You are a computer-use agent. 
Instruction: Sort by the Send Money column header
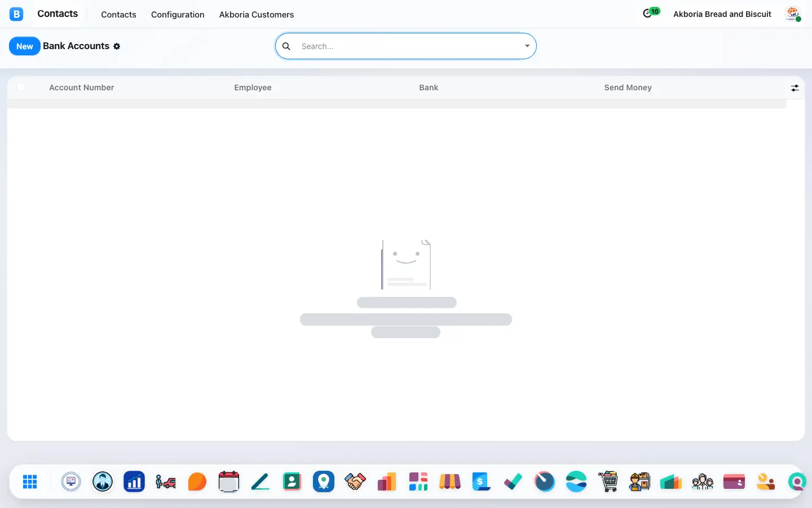tap(628, 87)
